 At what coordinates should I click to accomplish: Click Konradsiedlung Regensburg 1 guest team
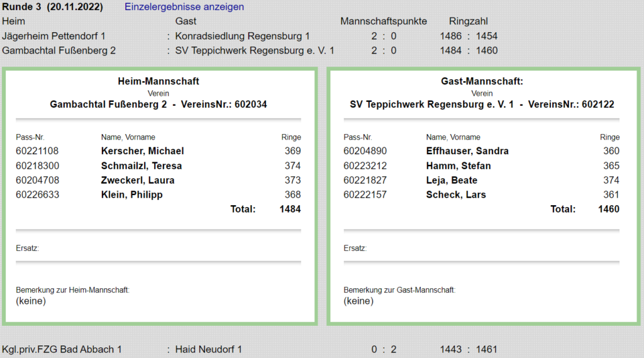pyautogui.click(x=242, y=36)
